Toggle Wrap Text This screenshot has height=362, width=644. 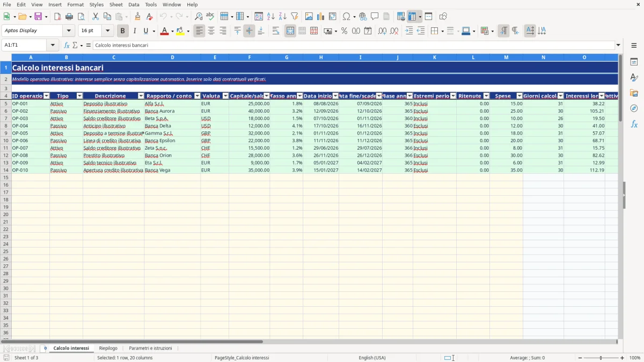tap(276, 31)
